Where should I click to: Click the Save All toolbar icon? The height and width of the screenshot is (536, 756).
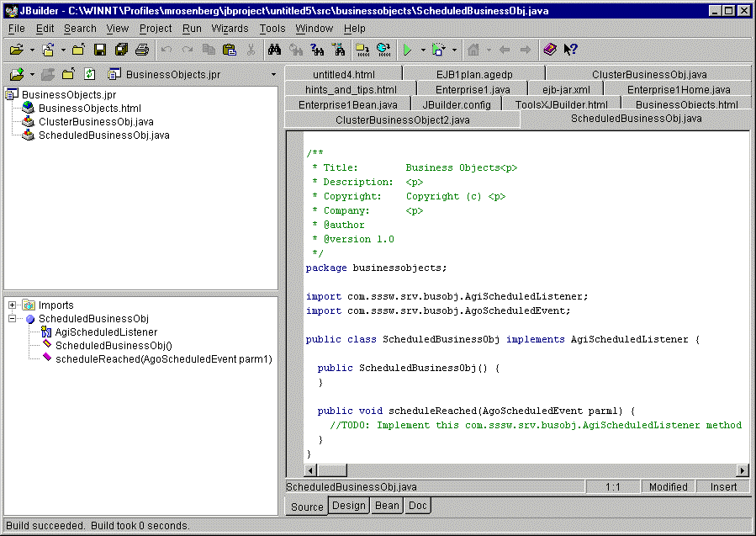121,50
